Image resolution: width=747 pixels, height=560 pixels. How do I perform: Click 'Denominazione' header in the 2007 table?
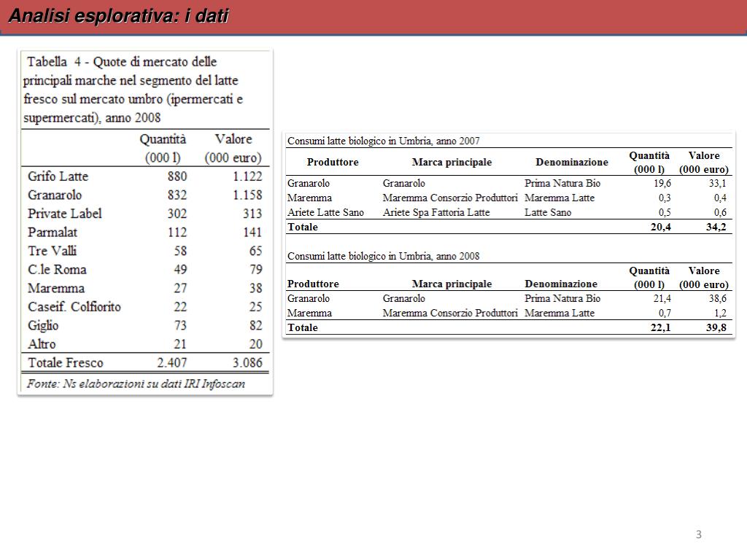(572, 162)
